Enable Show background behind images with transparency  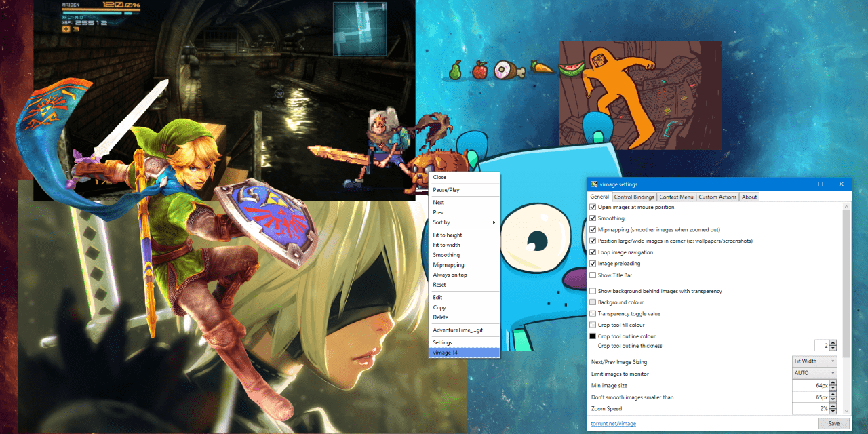[x=593, y=291]
